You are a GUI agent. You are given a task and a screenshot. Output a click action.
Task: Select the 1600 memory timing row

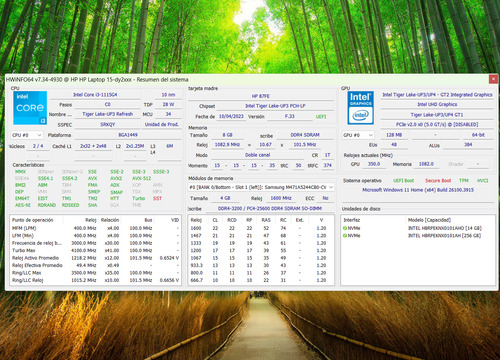[261, 228]
